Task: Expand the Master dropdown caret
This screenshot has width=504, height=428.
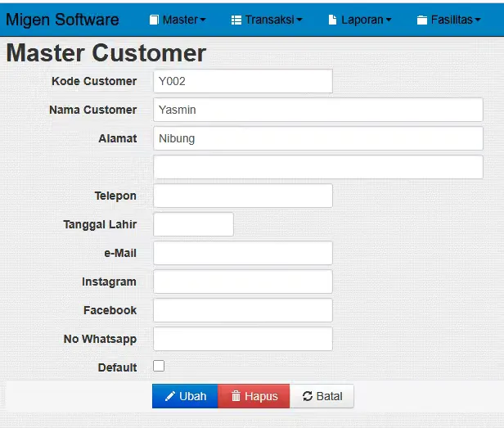Action: 203,20
